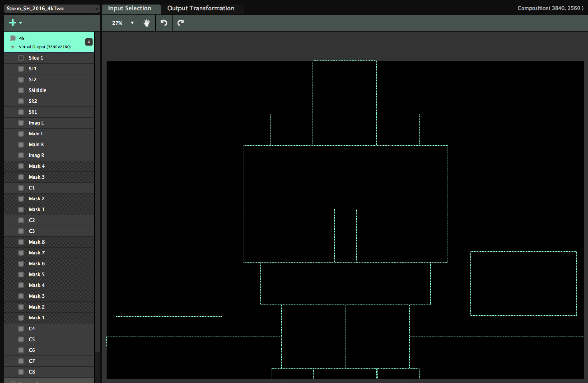Toggle the 4k screen checkbox

click(x=13, y=38)
